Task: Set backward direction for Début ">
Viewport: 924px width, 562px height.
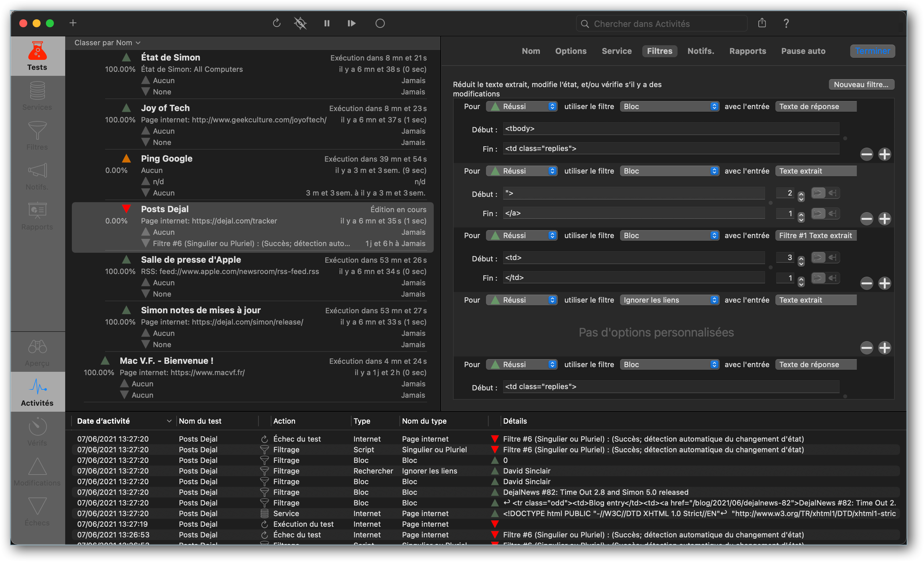Action: 833,193
